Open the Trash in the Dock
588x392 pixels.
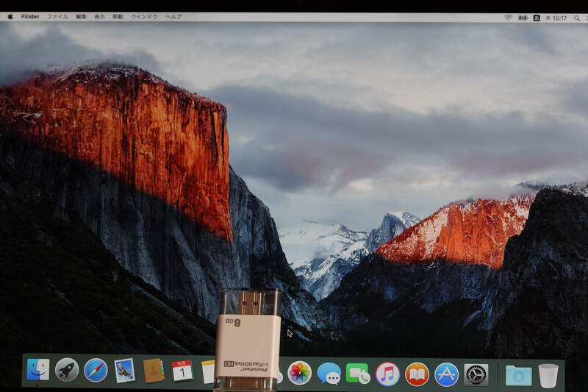click(548, 375)
